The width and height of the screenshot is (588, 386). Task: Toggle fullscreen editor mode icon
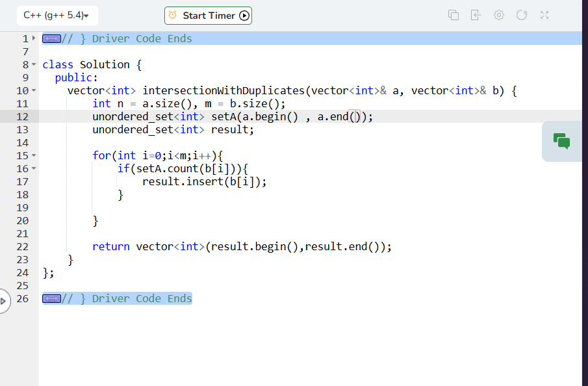pos(544,16)
